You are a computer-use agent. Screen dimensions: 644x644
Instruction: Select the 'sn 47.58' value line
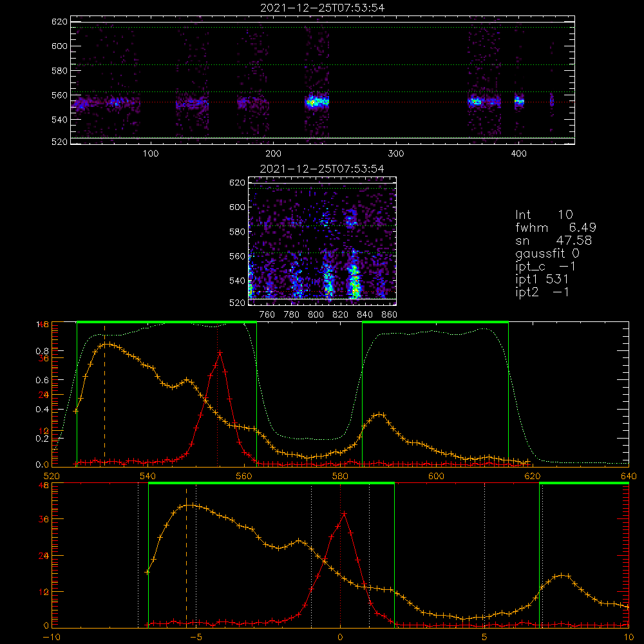[553, 240]
